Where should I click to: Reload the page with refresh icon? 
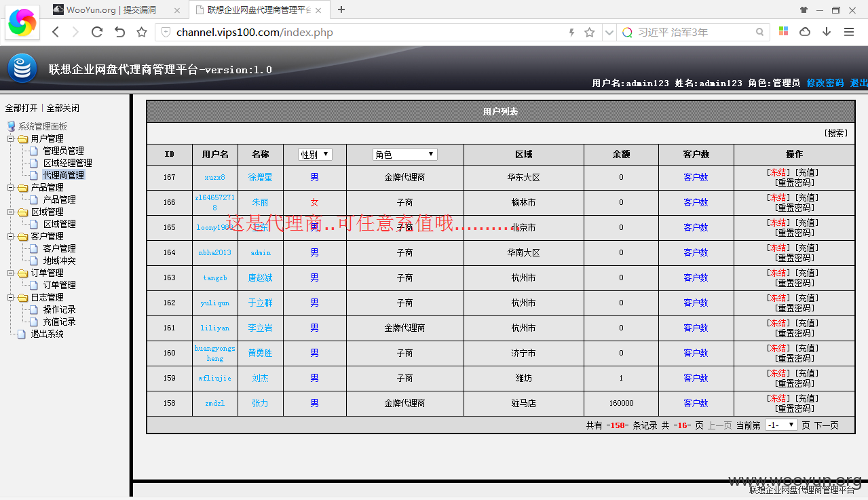pyautogui.click(x=97, y=32)
